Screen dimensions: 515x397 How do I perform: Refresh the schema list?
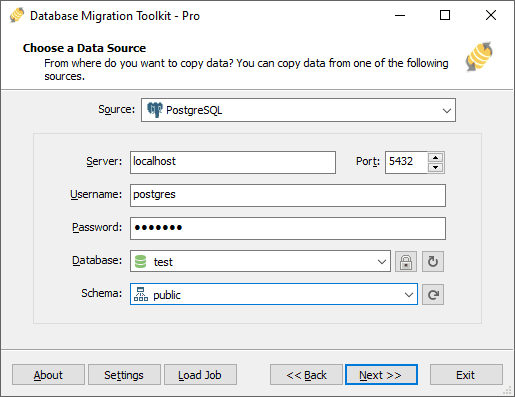click(433, 295)
